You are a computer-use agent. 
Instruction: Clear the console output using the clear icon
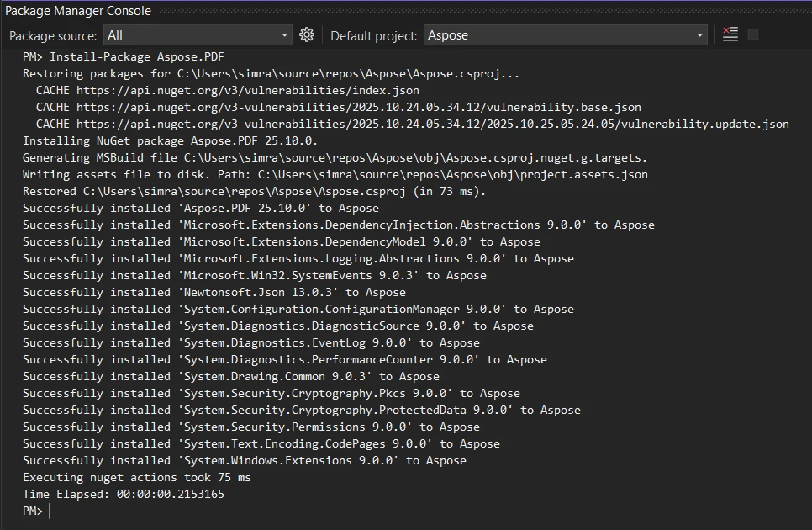tap(730, 34)
